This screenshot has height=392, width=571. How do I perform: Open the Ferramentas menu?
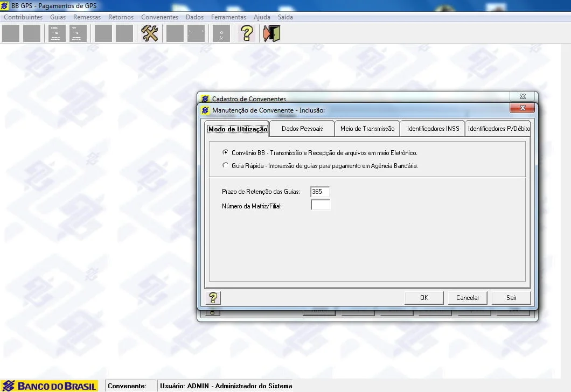point(228,17)
